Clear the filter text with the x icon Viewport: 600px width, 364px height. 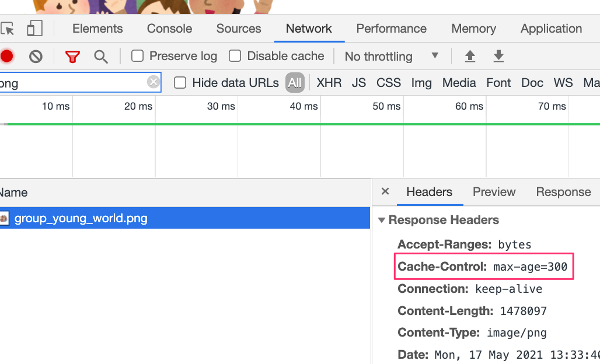[154, 82]
